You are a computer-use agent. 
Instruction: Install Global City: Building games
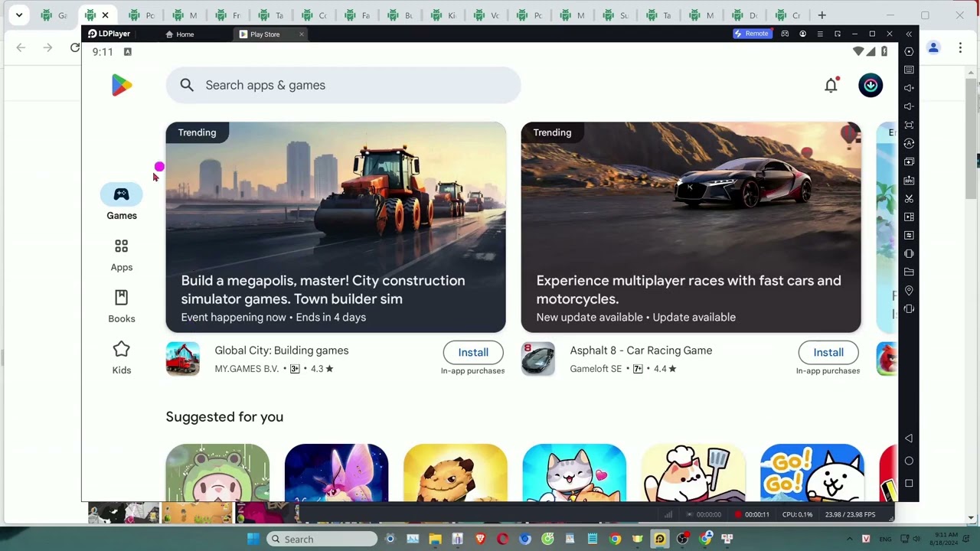473,352
